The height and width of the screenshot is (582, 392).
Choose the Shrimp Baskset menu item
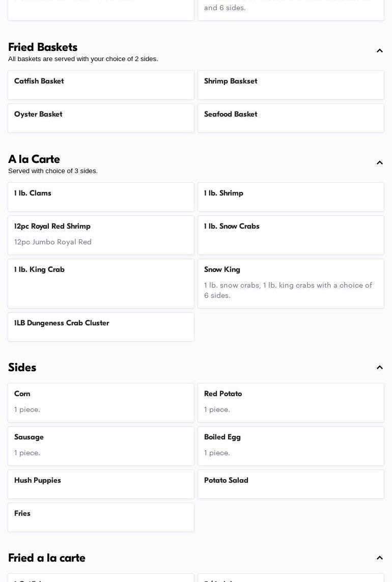(x=291, y=85)
